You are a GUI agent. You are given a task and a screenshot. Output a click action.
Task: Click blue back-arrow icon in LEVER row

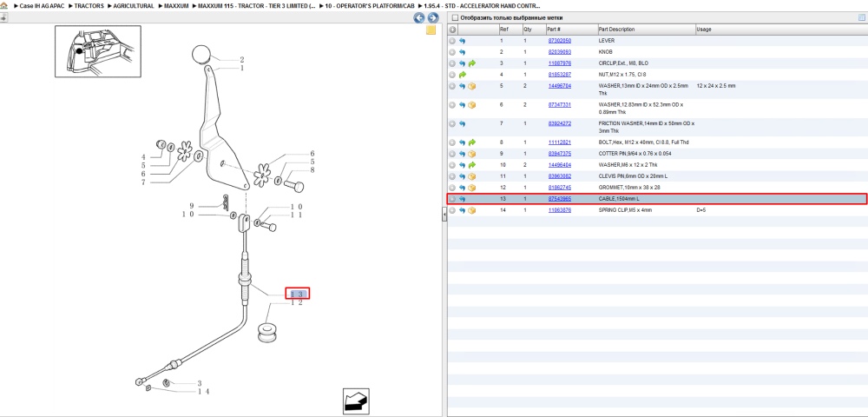(x=463, y=41)
